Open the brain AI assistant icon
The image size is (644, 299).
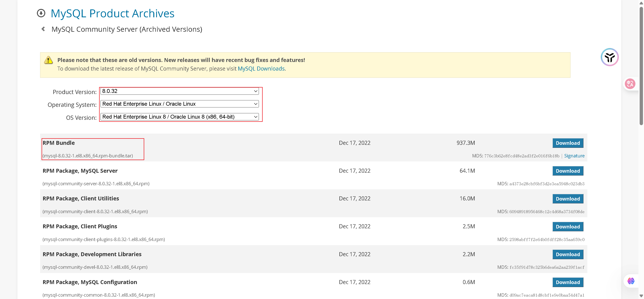(x=631, y=281)
